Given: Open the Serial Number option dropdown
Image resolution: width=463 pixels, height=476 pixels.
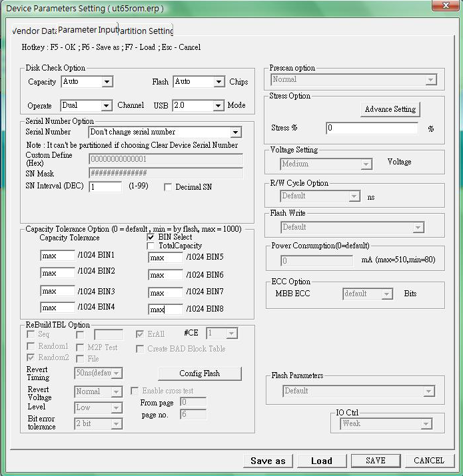Looking at the screenshot, I should [165, 132].
